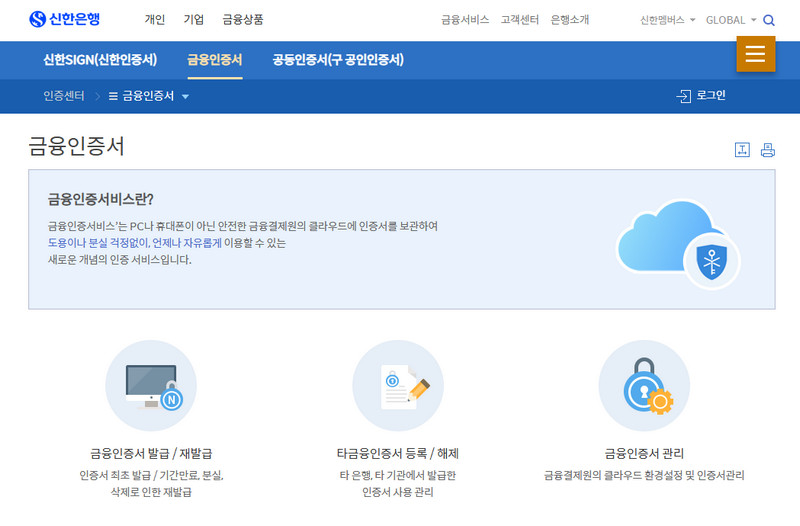This screenshot has width=800, height=526.
Task: Click the monitor icon for 금융인증서 발급/재발급
Action: coord(151,385)
